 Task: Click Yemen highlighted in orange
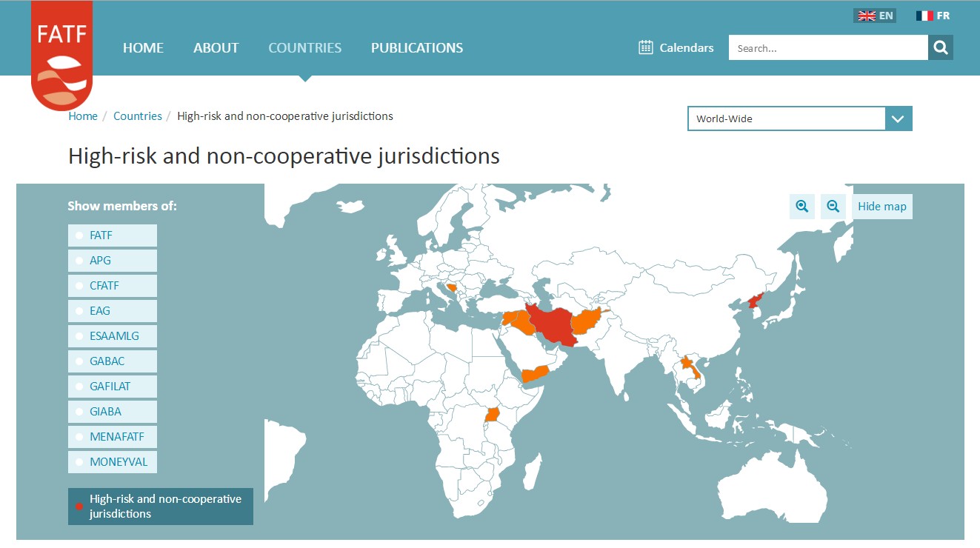pos(535,373)
